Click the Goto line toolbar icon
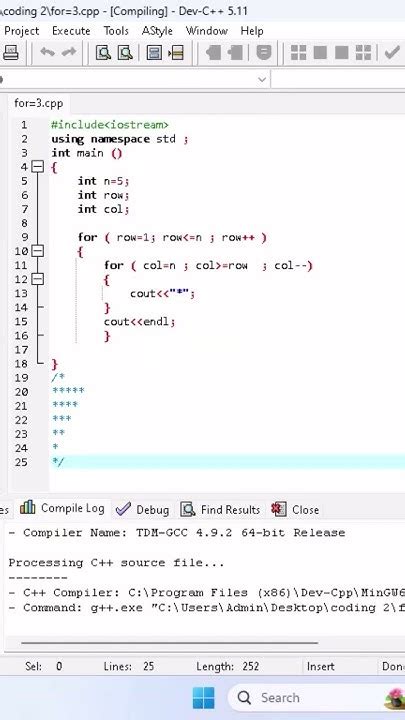405x720 pixels. 176,52
